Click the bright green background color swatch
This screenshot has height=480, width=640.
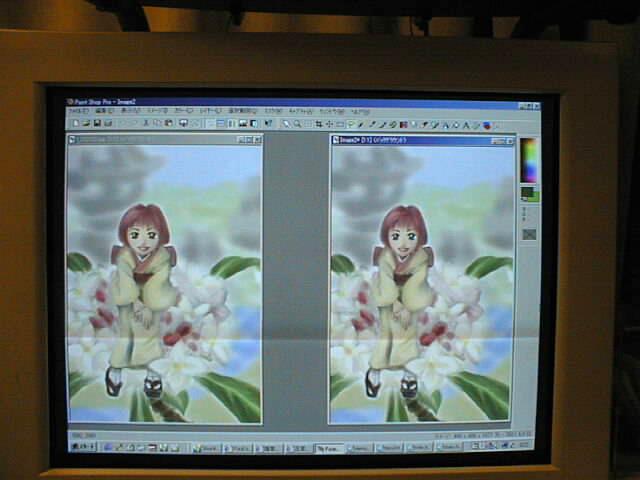[536, 197]
